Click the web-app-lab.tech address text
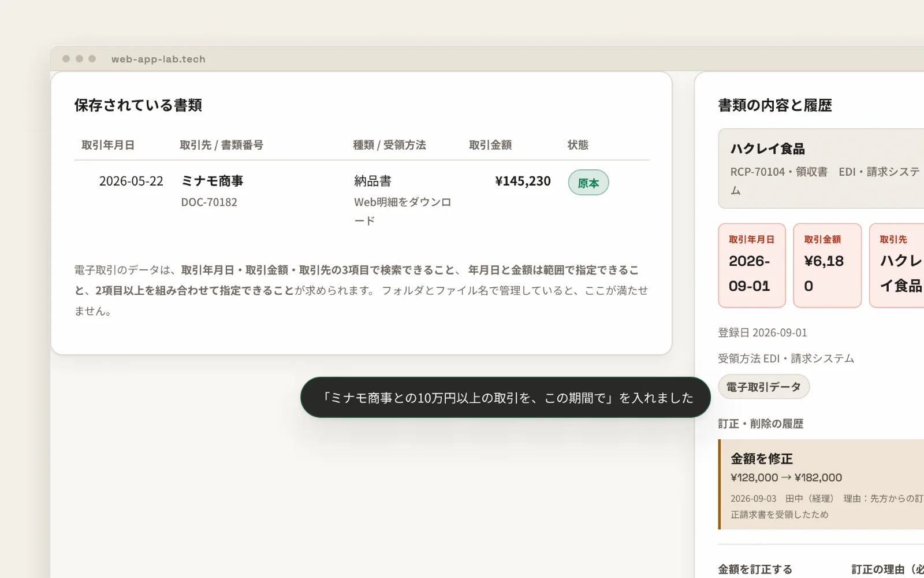The image size is (924, 578). pyautogui.click(x=158, y=59)
